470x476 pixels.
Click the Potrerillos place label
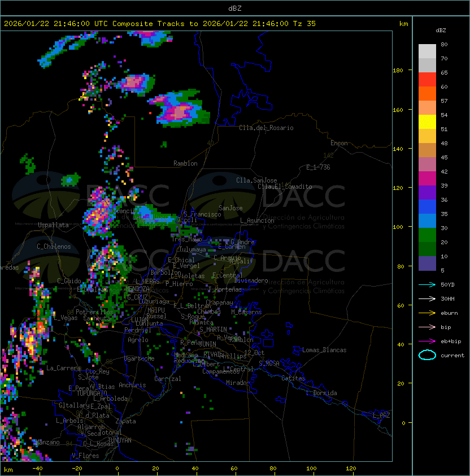[x=94, y=312]
